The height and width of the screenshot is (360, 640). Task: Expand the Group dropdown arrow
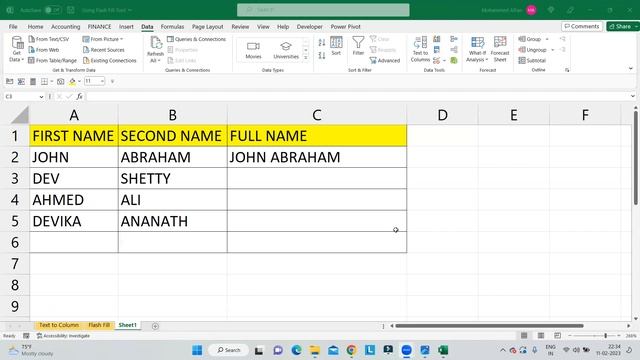[x=547, y=39]
